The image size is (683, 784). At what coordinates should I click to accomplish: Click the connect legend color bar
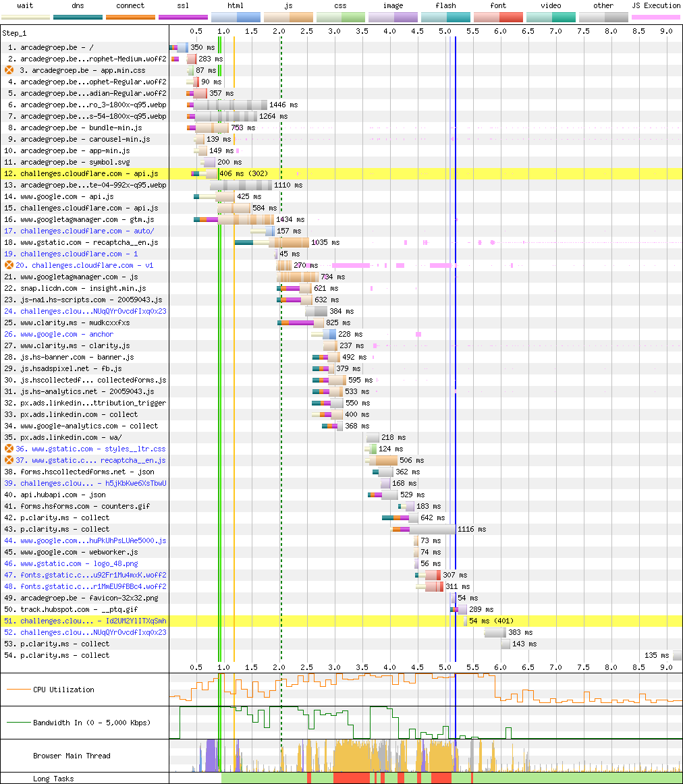click(130, 17)
